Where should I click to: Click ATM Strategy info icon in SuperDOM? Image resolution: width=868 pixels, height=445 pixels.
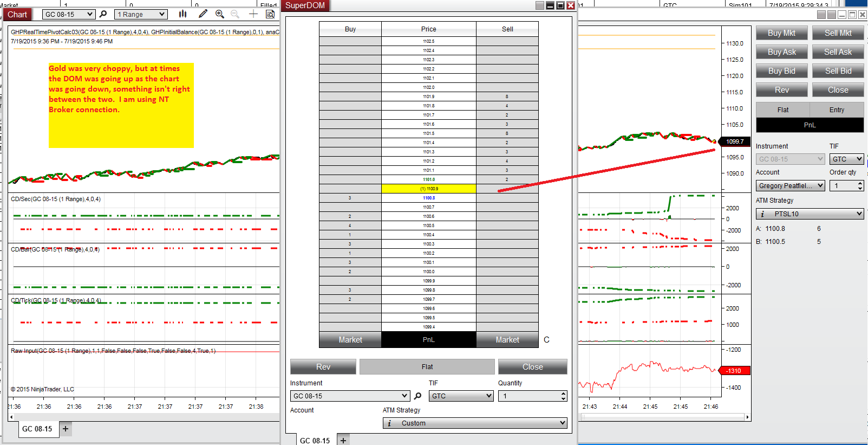(x=389, y=423)
